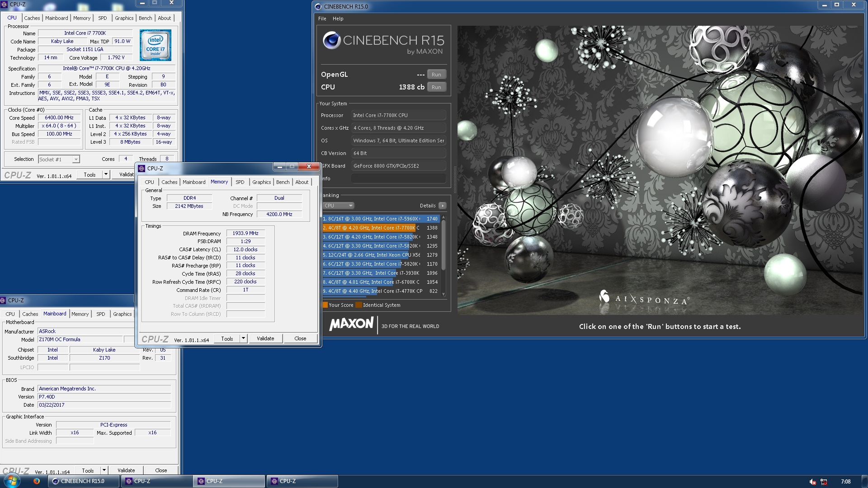868x488 pixels.
Task: Click the Your Score orange legend swatch
Action: click(x=325, y=305)
